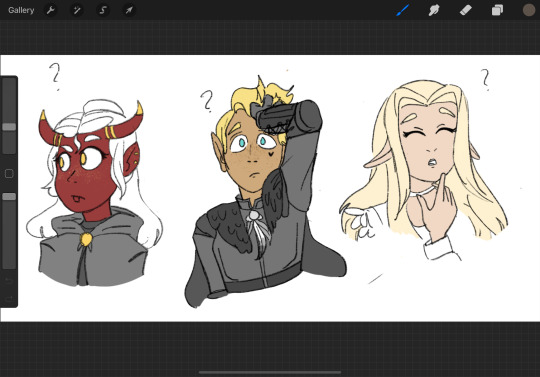This screenshot has width=540, height=377.
Task: Select the Brush tool
Action: (402, 10)
